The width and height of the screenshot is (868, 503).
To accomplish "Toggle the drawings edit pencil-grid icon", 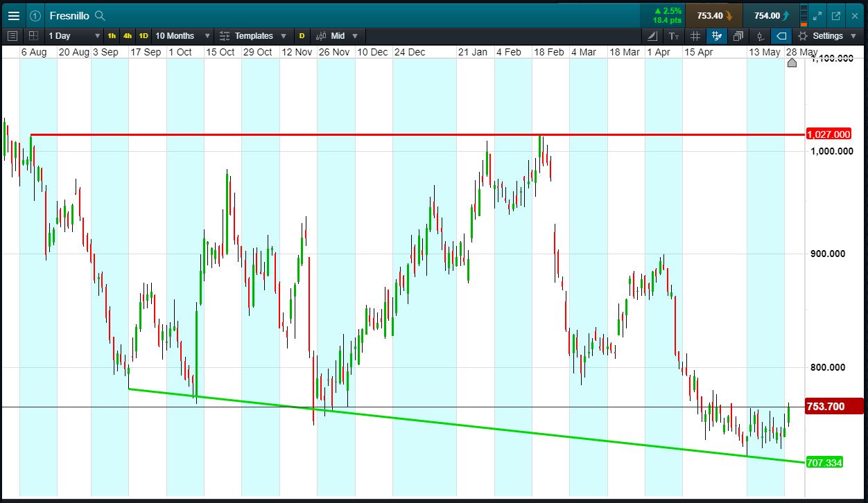I will [x=717, y=36].
